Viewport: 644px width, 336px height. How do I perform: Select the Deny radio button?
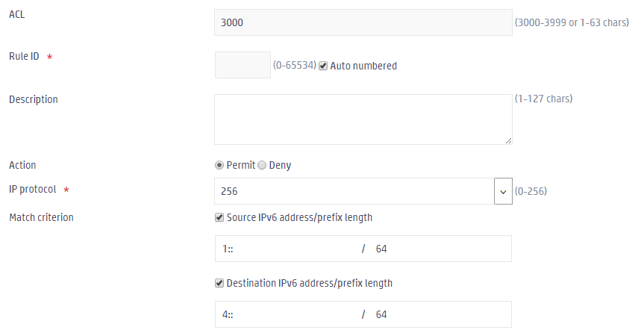tap(262, 165)
